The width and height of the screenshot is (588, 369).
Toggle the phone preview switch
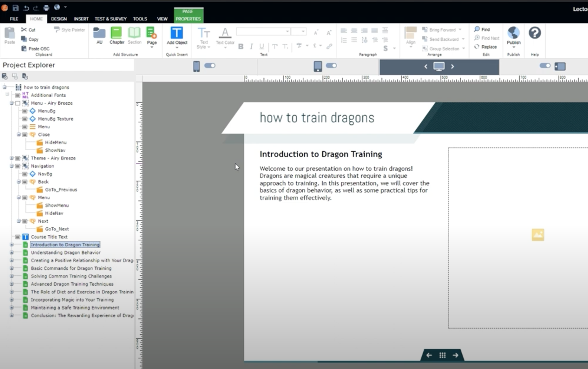(x=210, y=66)
